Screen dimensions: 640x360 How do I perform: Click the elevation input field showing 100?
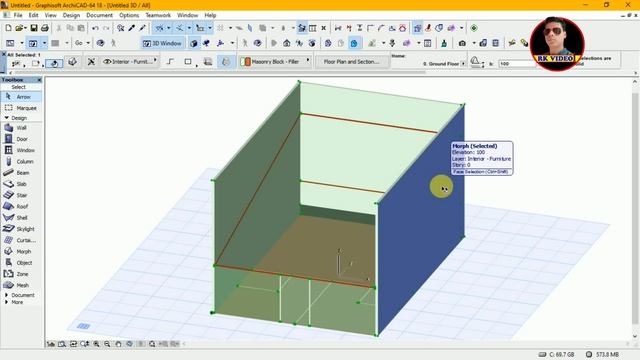[516, 64]
